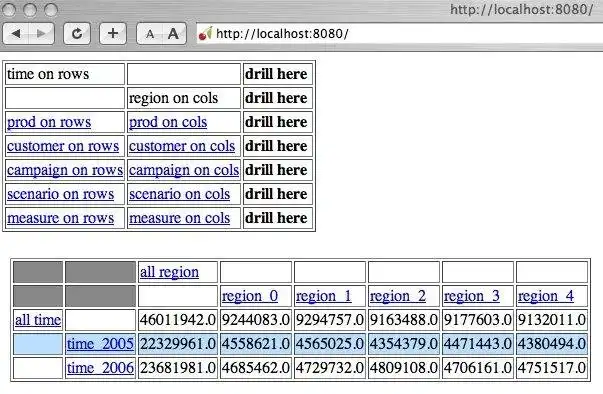603x394 pixels.
Task: Increase text size with the large A button
Action: point(174,34)
